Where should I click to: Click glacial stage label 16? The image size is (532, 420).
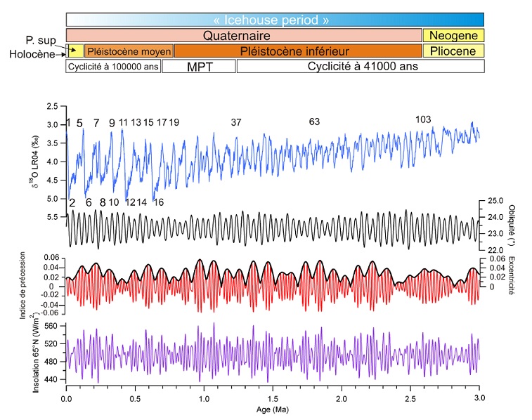coord(158,202)
